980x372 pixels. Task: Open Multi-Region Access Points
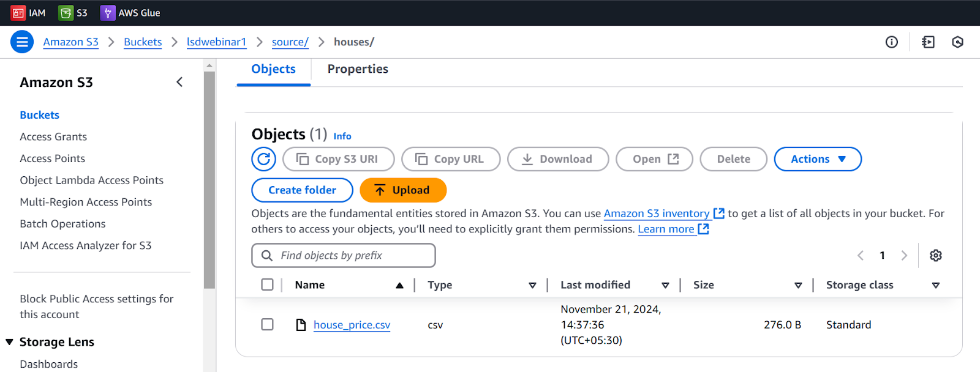(x=86, y=202)
